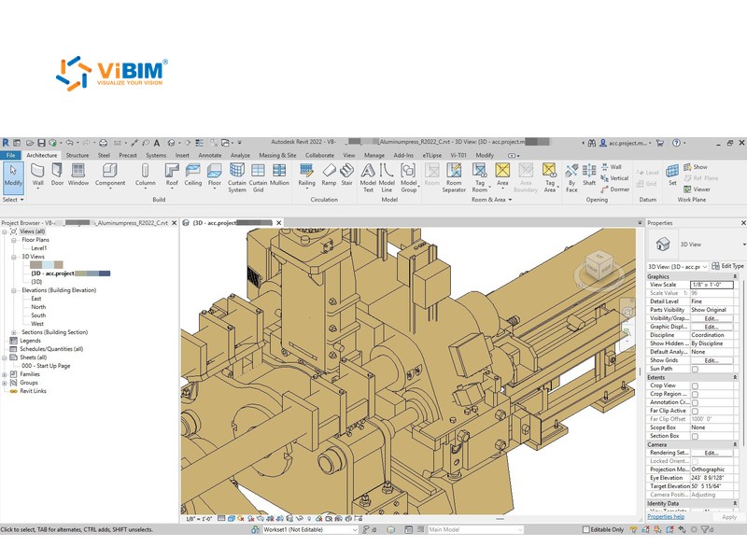Image resolution: width=747 pixels, height=560 pixels.
Task: Click Edit for Visibility/Graphics Overrides
Action: click(712, 318)
